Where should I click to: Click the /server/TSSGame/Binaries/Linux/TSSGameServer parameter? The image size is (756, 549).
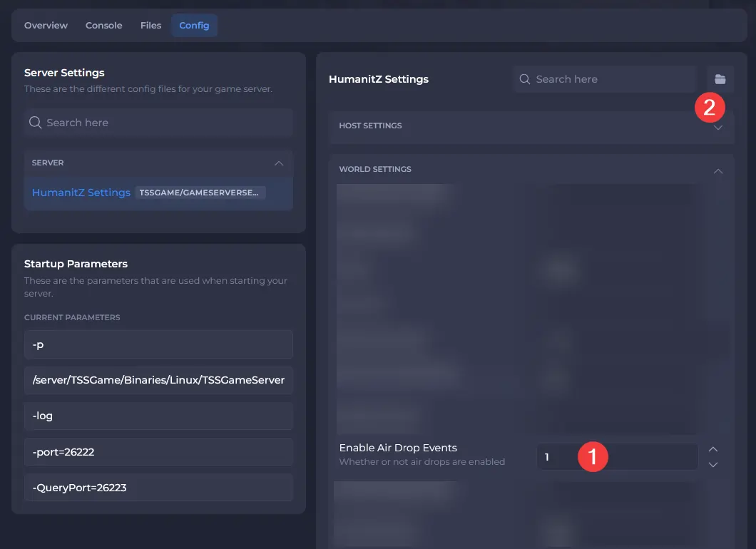click(158, 380)
